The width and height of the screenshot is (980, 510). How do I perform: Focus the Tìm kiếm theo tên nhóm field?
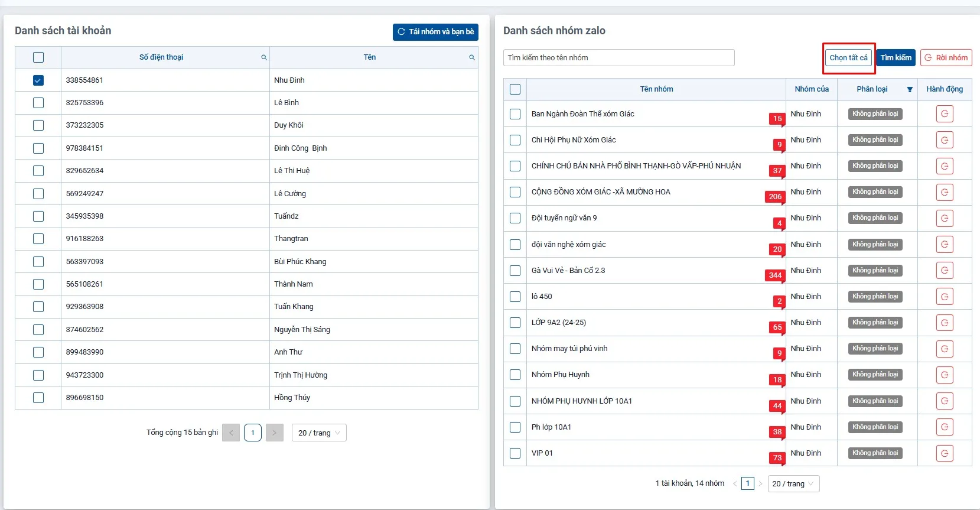click(x=618, y=58)
